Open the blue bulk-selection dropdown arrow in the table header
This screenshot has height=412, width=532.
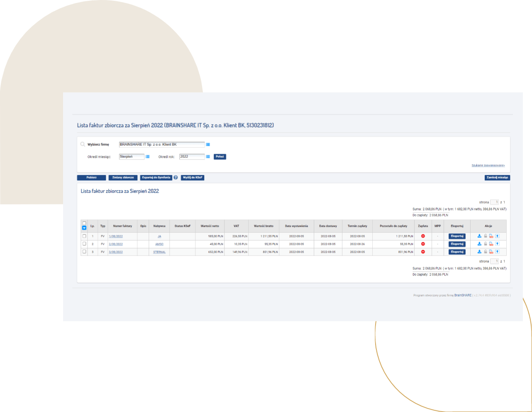point(84,228)
